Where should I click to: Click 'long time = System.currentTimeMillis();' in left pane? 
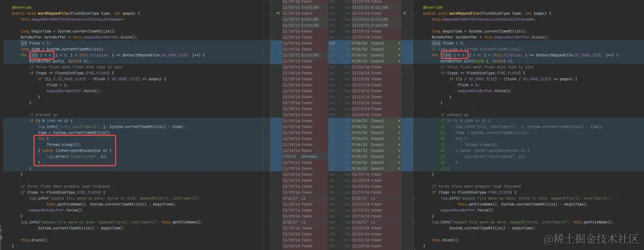click(x=63, y=49)
